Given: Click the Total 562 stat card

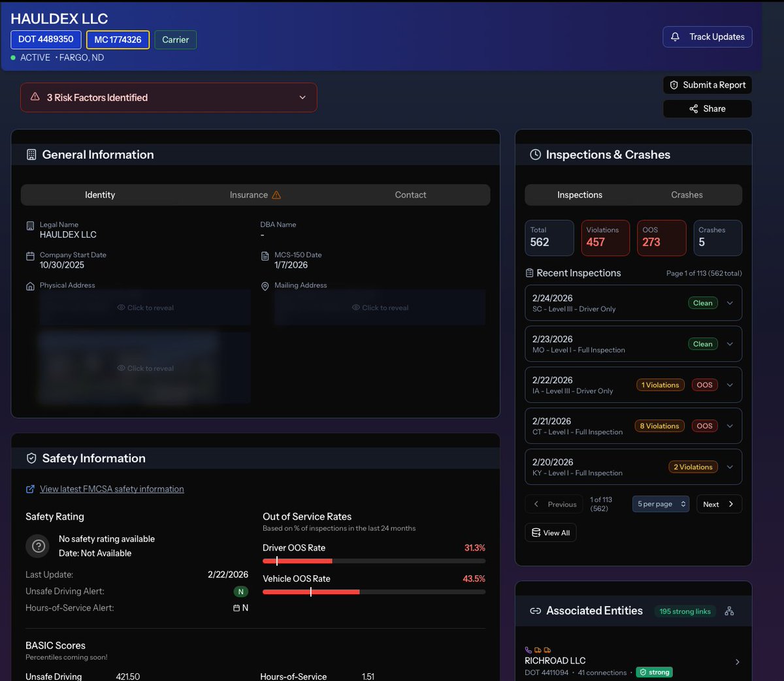Looking at the screenshot, I should [549, 238].
